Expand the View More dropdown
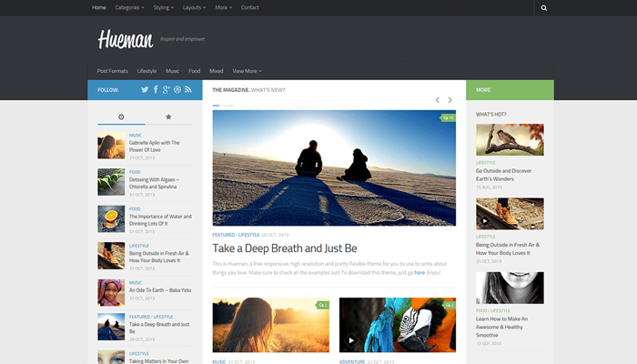 click(x=247, y=71)
